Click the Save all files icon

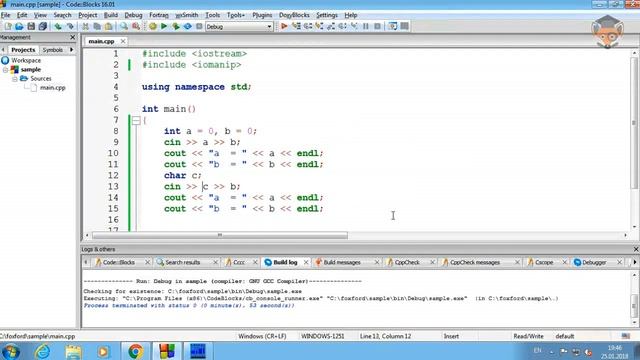click(42, 27)
